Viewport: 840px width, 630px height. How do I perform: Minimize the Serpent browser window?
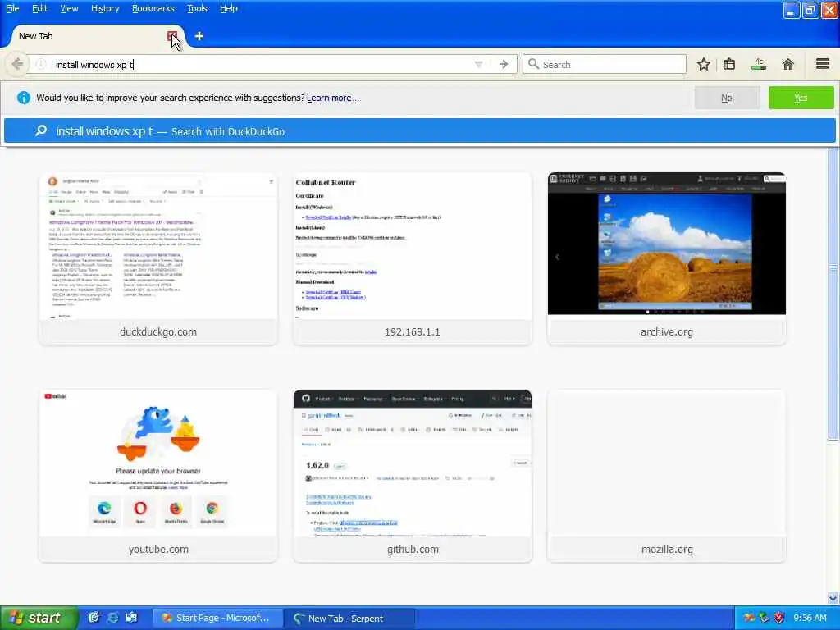click(792, 10)
